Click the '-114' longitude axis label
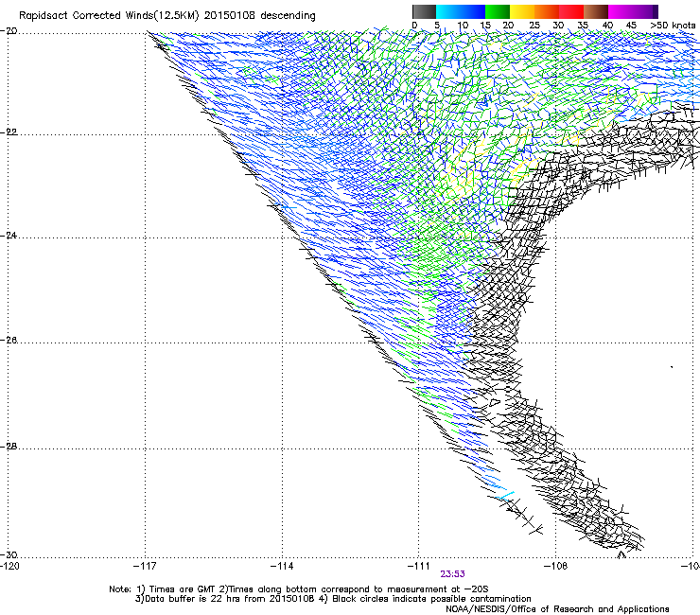Image resolution: width=700 pixels, height=615 pixels. pyautogui.click(x=282, y=567)
